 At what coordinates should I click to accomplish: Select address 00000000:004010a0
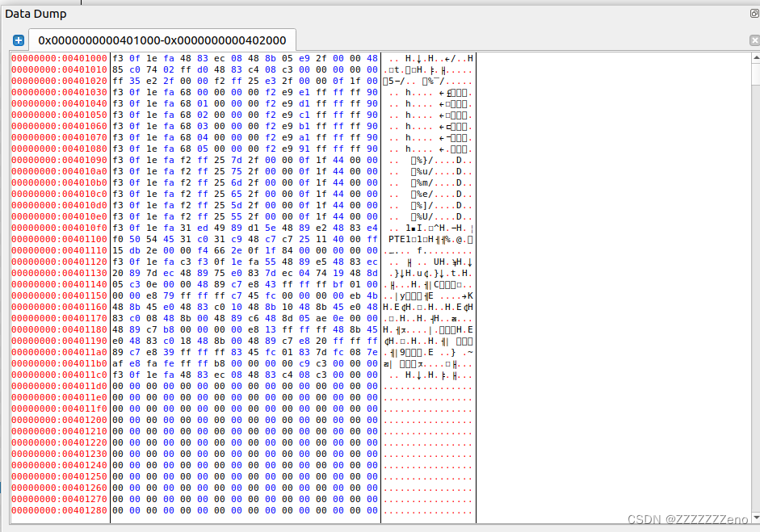pos(59,171)
